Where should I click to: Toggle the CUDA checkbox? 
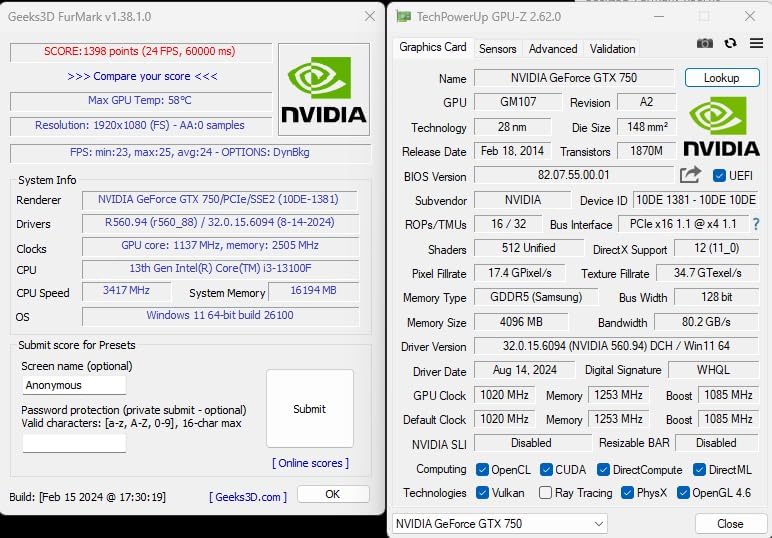click(546, 470)
